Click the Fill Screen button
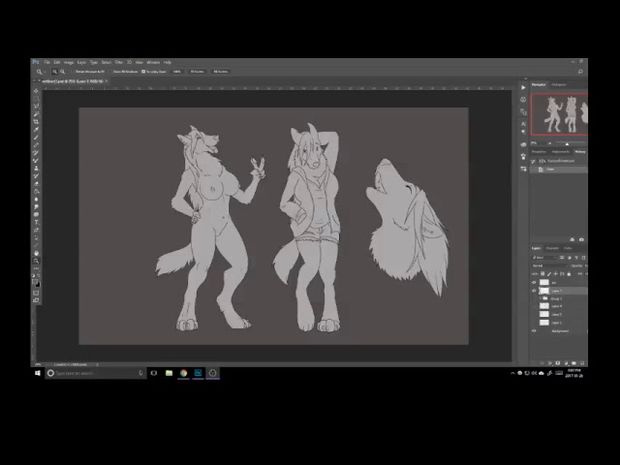This screenshot has width=620, height=465. [x=221, y=72]
